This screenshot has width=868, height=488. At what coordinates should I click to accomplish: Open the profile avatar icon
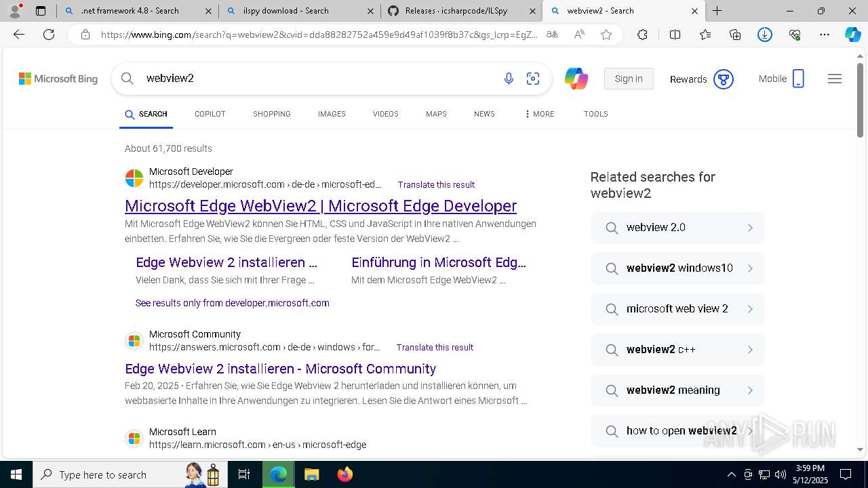pos(14,11)
